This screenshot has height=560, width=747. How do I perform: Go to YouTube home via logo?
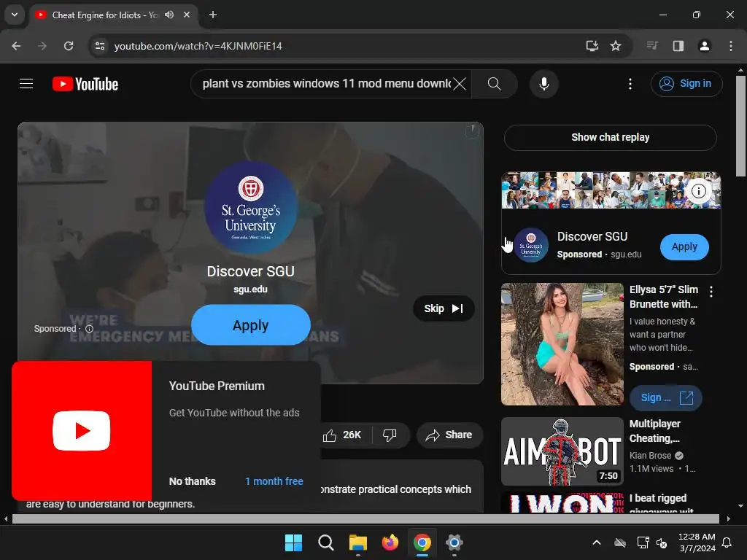[85, 84]
